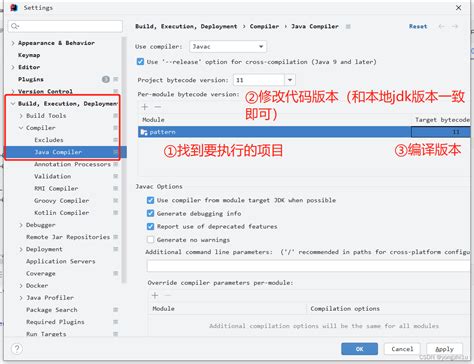
Task: Click the help question mark icon
Action: (17, 349)
